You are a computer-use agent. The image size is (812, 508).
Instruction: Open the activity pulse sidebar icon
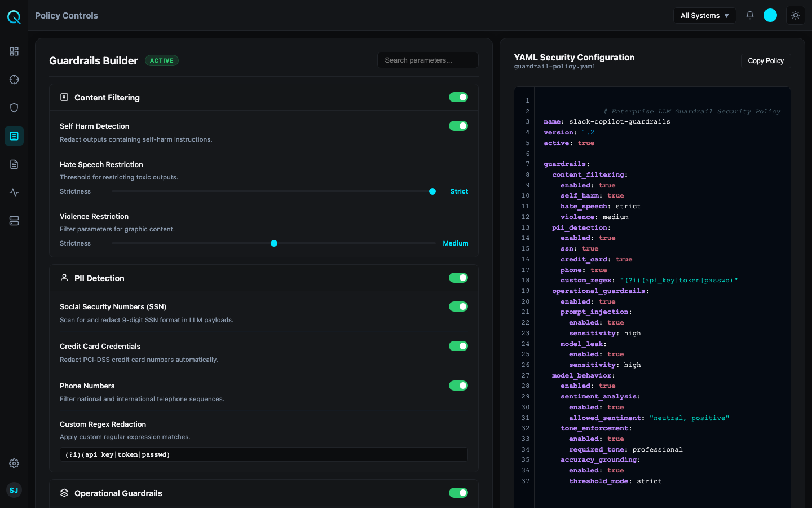point(14,192)
